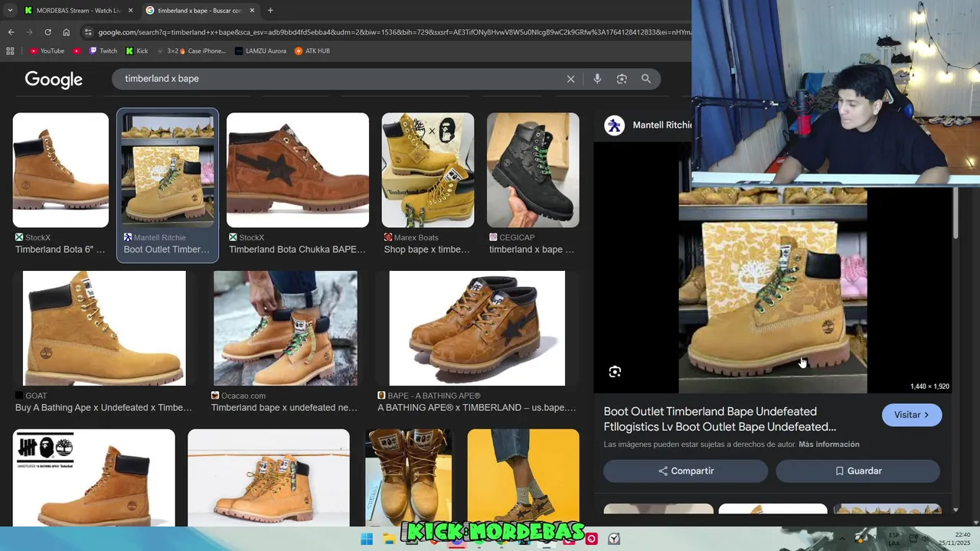This screenshot has height=551, width=980.
Task: Open the tab search dropdown arrow
Action: point(10,11)
